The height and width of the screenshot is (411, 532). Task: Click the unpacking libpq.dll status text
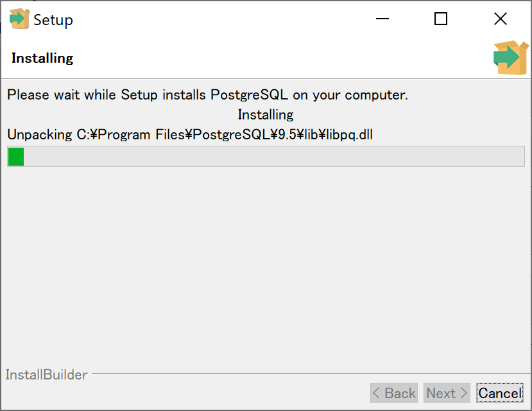(191, 135)
